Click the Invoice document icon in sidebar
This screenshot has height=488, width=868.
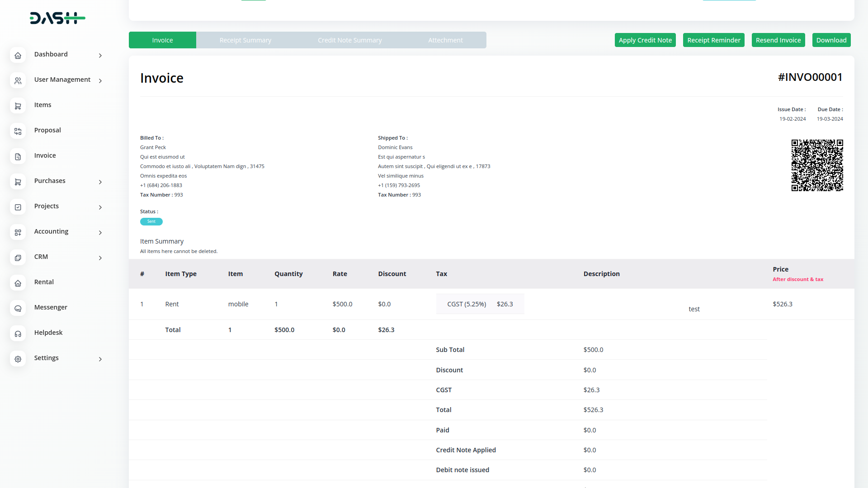(18, 156)
